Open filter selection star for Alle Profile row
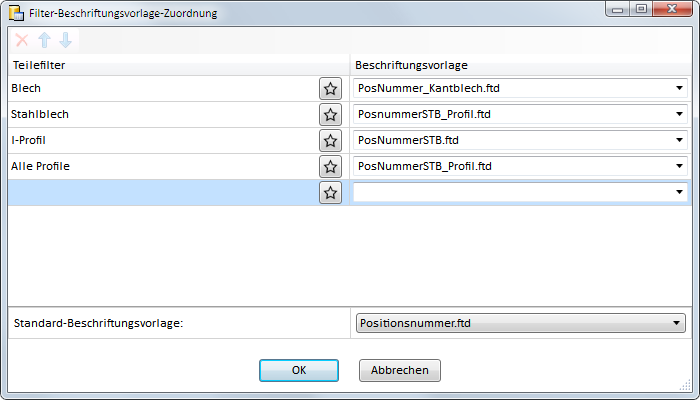Image resolution: width=700 pixels, height=400 pixels. (330, 166)
